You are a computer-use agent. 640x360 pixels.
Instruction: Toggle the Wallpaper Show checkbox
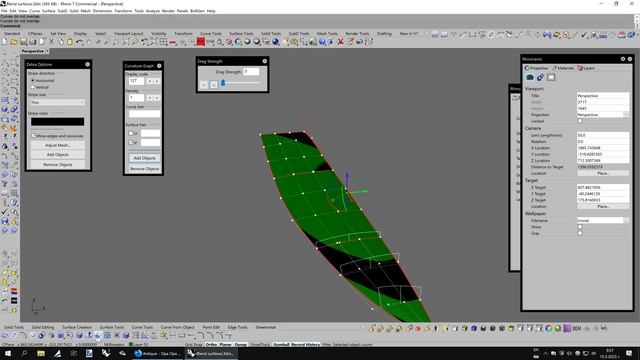pyautogui.click(x=580, y=227)
